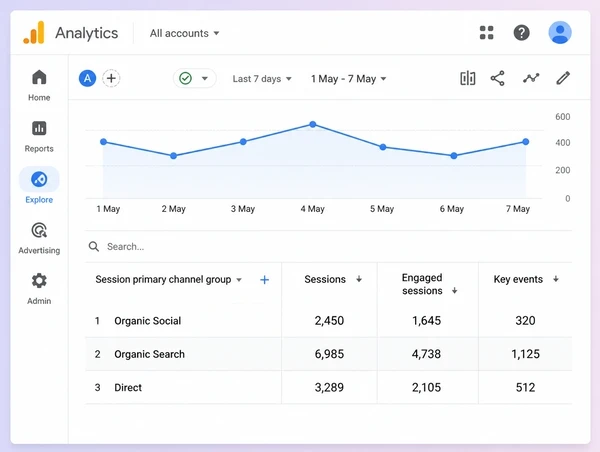The image size is (600, 452).
Task: Click the blue A segment badge
Action: [x=87, y=78]
